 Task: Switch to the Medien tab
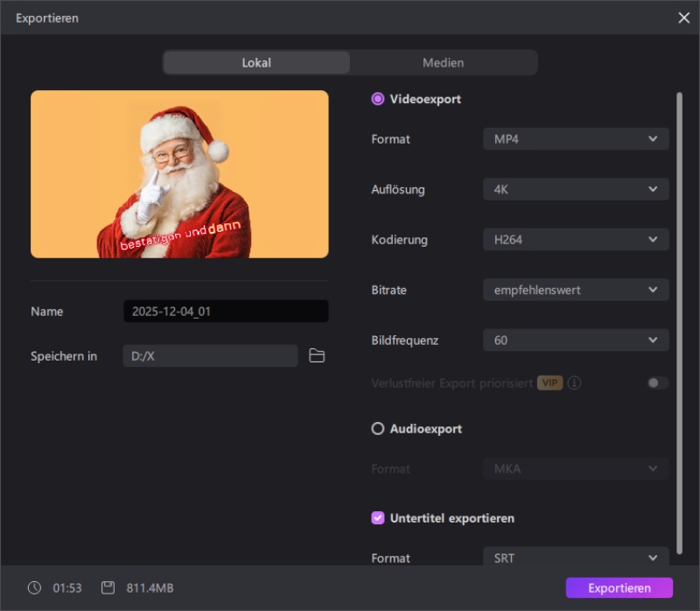[443, 62]
